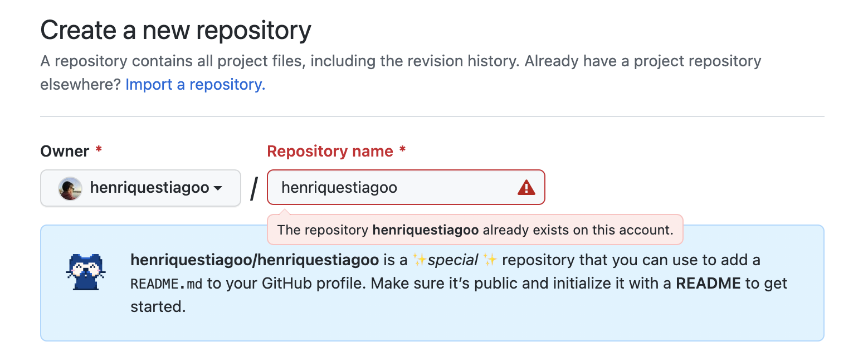868x361 pixels.
Task: Click the caret arrow on the owner selector
Action: pyautogui.click(x=218, y=189)
